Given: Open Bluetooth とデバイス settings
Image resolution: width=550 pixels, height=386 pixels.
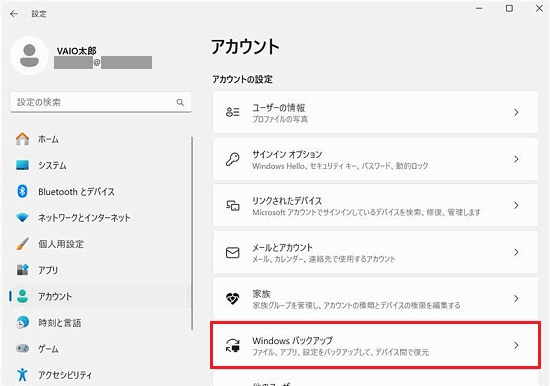Looking at the screenshot, I should (x=76, y=192).
